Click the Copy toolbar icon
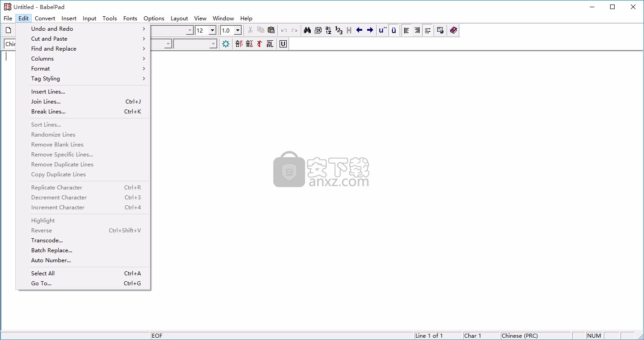Image resolution: width=644 pixels, height=340 pixels. click(261, 30)
